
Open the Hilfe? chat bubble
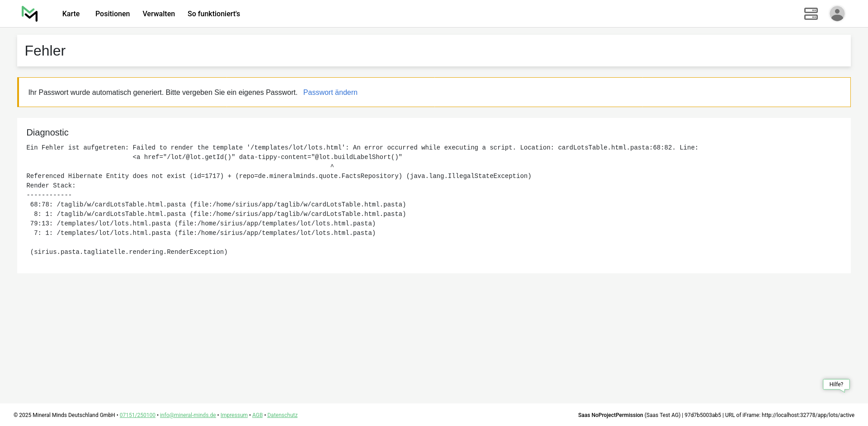[x=836, y=384]
